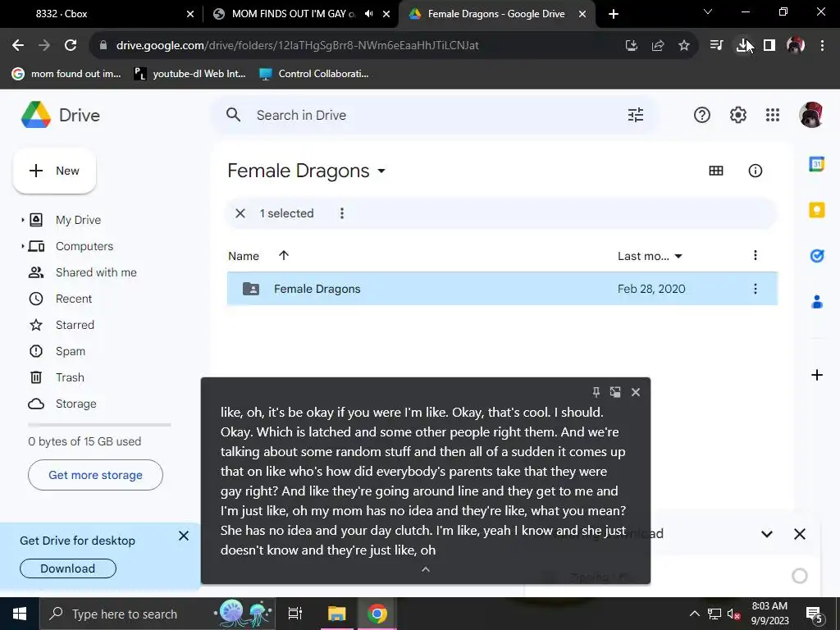This screenshot has width=840, height=630.
Task: Open Last modified sort dropdown
Action: coord(678,256)
